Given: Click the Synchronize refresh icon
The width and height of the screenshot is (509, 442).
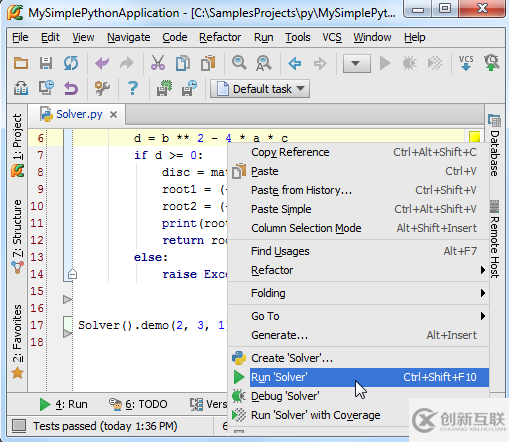Looking at the screenshot, I should [71, 63].
